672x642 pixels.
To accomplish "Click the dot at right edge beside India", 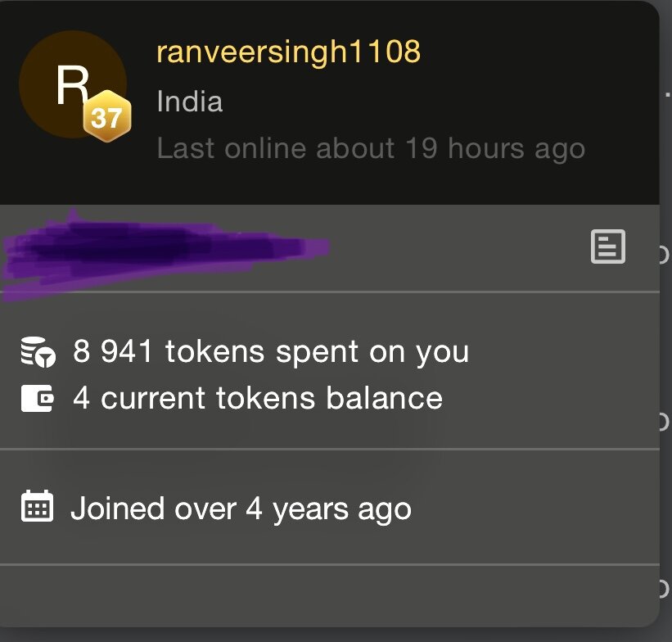I will pyautogui.click(x=668, y=95).
